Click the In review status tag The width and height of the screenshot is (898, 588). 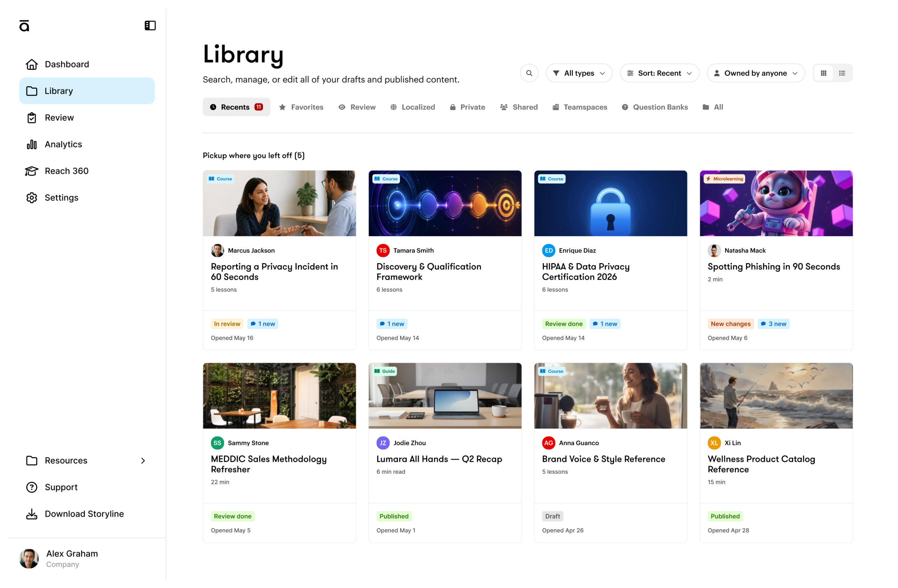click(x=227, y=324)
